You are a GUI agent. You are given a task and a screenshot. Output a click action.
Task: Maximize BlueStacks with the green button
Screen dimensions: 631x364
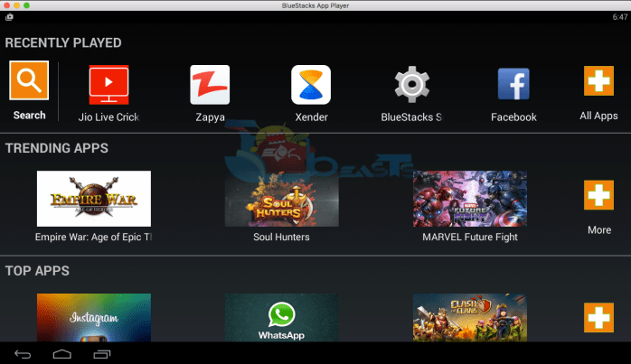pos(26,5)
